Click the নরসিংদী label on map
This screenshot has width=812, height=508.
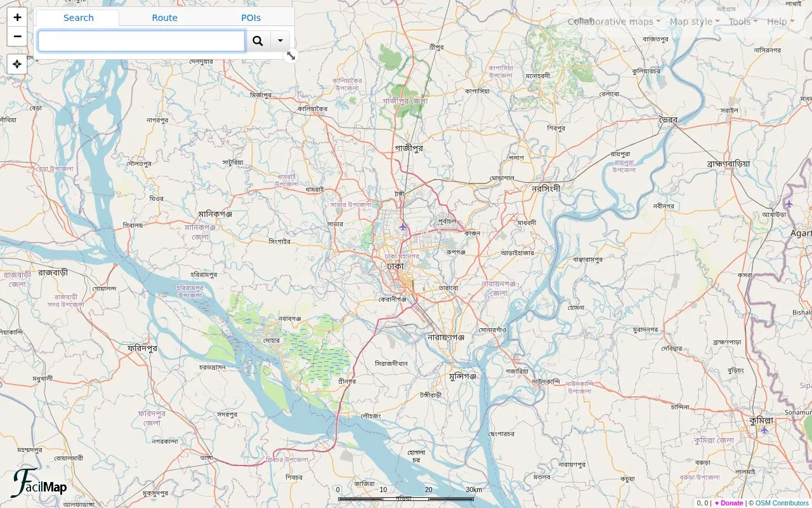click(546, 189)
